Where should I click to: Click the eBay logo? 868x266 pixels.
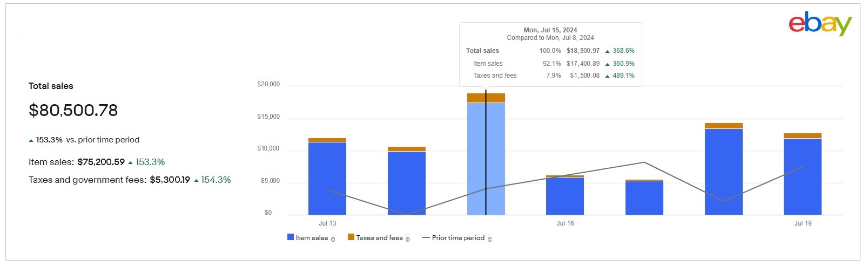tap(819, 24)
